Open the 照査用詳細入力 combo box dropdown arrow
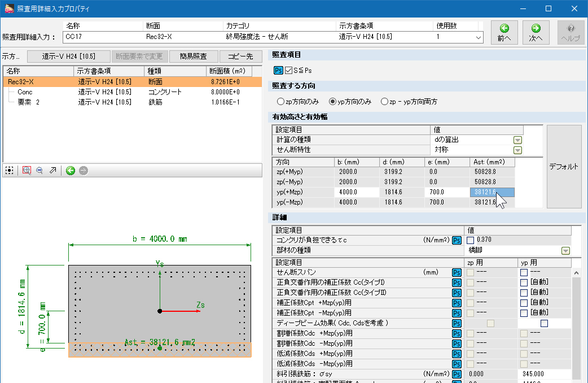This screenshot has width=588, height=383. 478,37
